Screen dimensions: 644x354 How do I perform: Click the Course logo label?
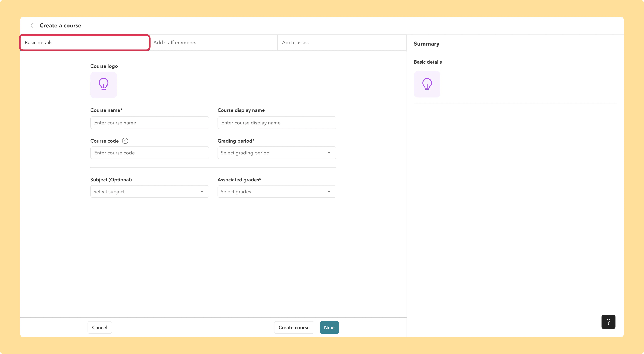pyautogui.click(x=104, y=66)
